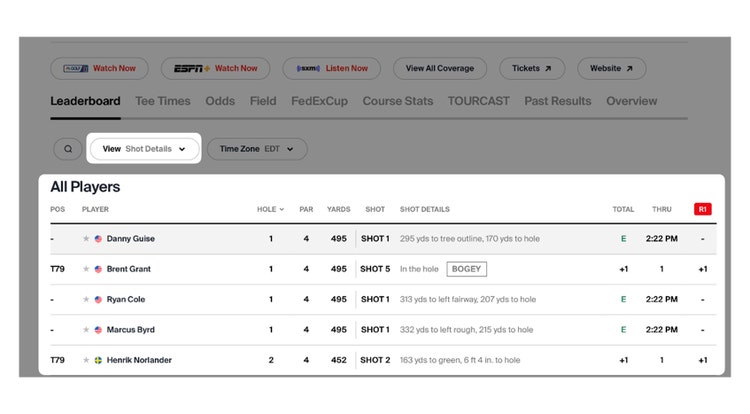Toggle favorite star for Henrik Norlander

pos(87,360)
